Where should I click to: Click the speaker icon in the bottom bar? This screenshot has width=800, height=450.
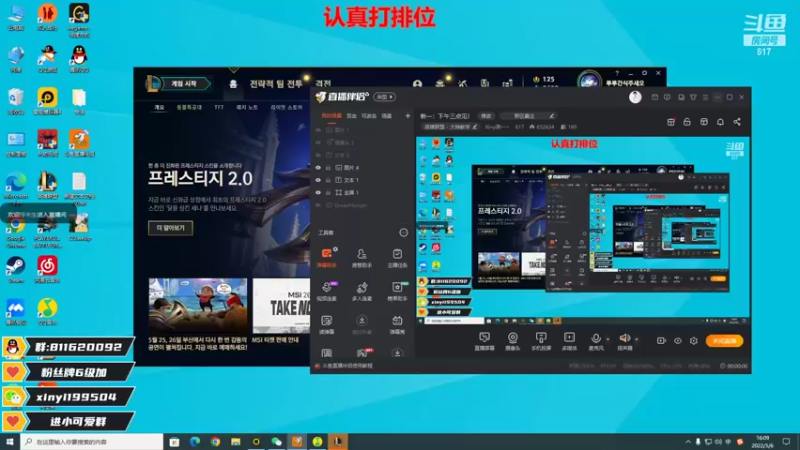click(624, 338)
